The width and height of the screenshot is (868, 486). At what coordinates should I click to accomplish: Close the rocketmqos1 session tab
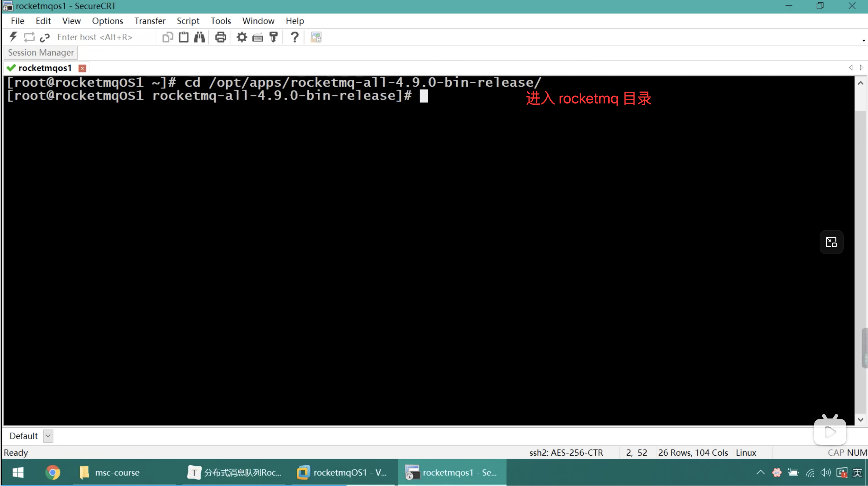point(82,68)
